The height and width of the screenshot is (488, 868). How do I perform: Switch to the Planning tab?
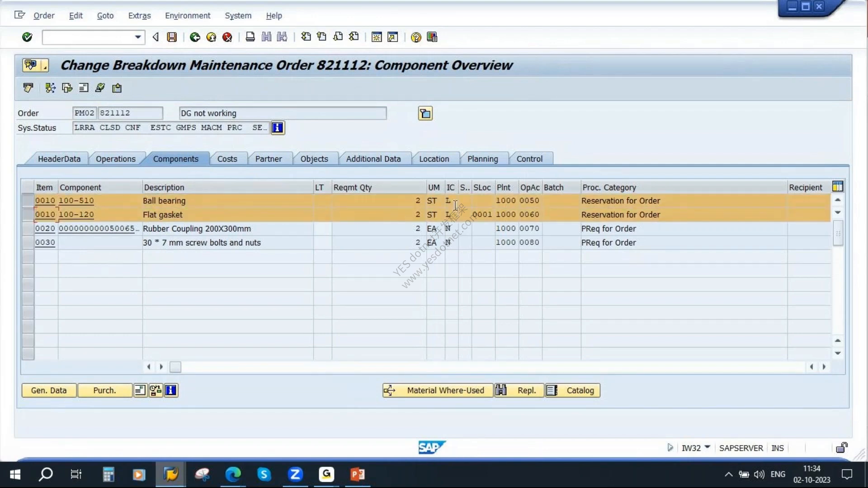[x=483, y=159]
